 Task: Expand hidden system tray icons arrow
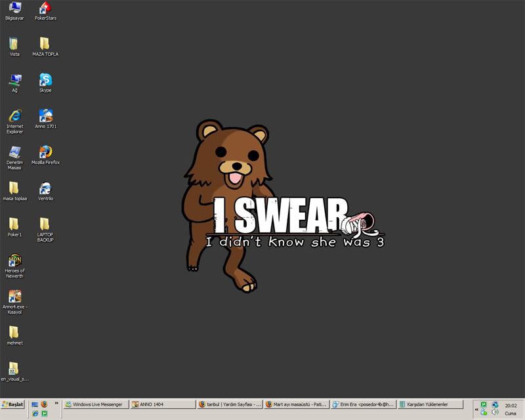(x=476, y=409)
